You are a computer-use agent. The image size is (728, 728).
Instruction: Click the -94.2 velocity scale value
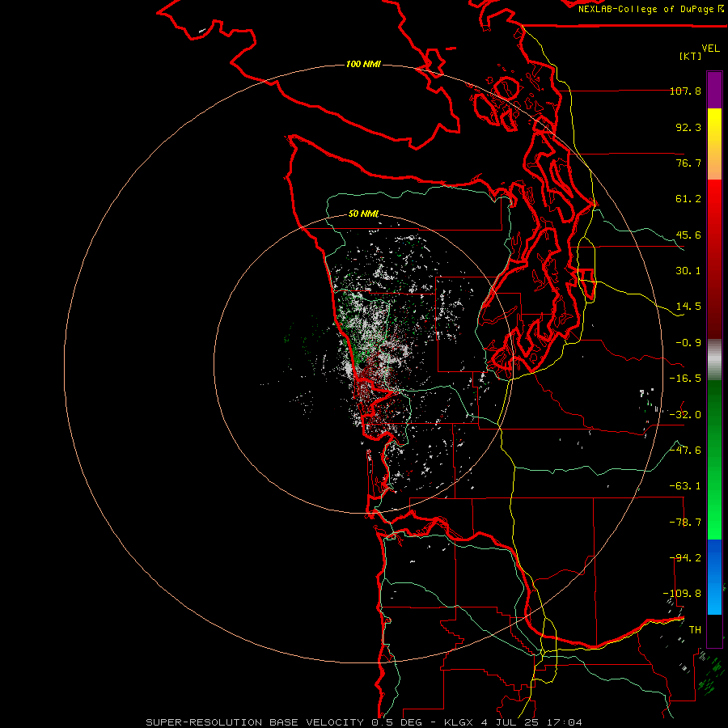click(685, 558)
